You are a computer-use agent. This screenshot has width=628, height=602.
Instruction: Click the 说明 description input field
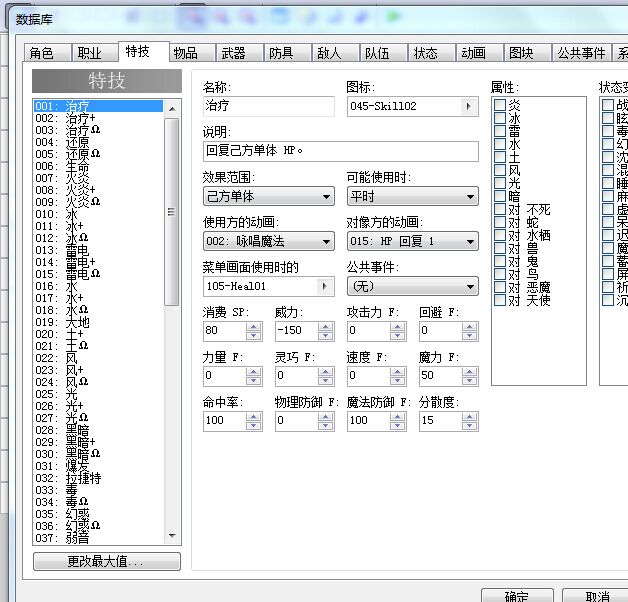[x=341, y=151]
